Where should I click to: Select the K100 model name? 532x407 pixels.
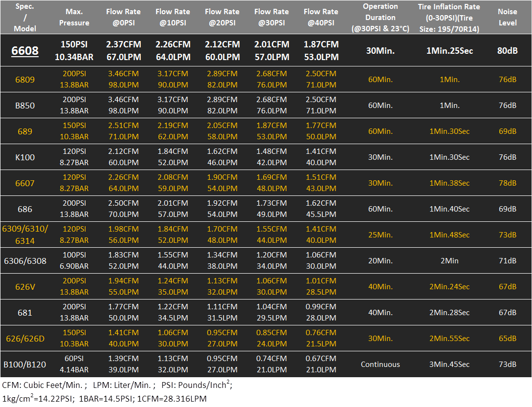(25, 157)
